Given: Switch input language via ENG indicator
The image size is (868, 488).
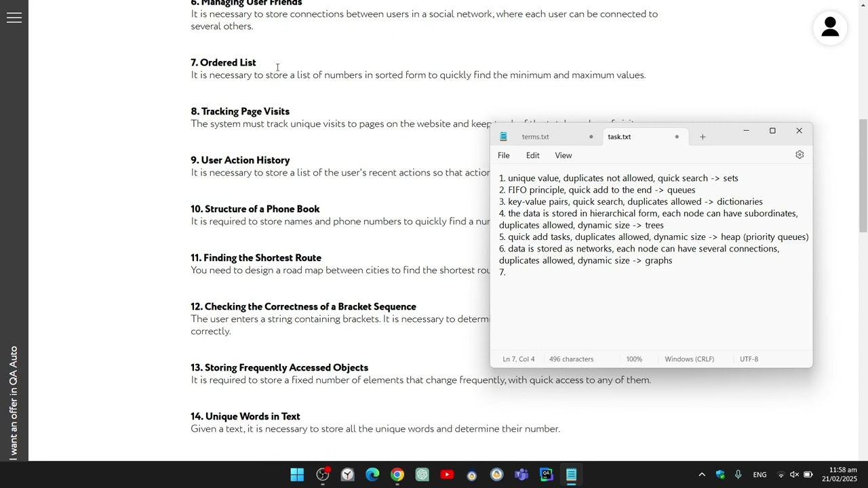Looking at the screenshot, I should (759, 474).
